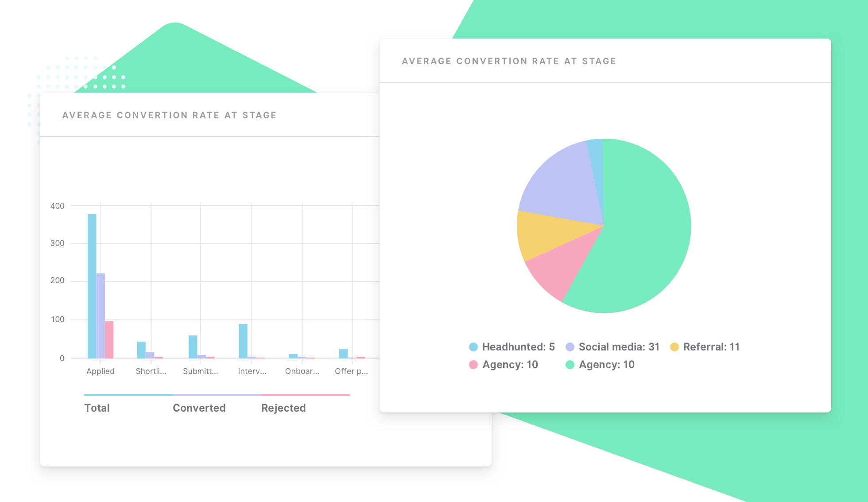Click the Applied converted purple bar

pos(101,315)
